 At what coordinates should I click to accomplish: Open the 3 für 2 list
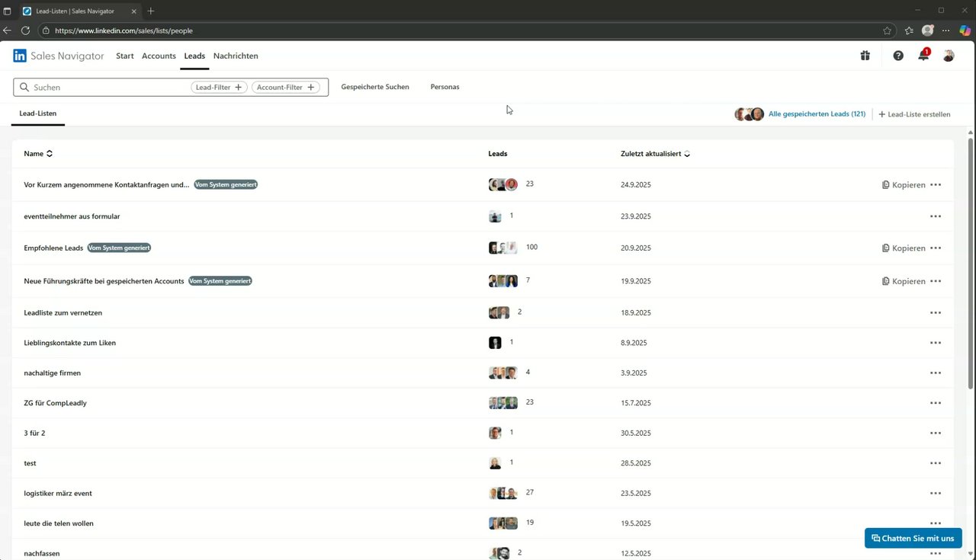coord(34,433)
